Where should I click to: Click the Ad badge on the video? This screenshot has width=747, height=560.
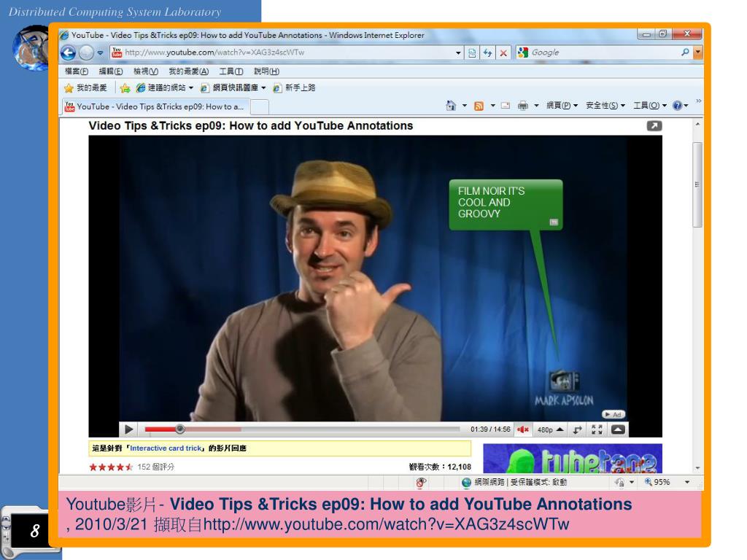point(614,414)
